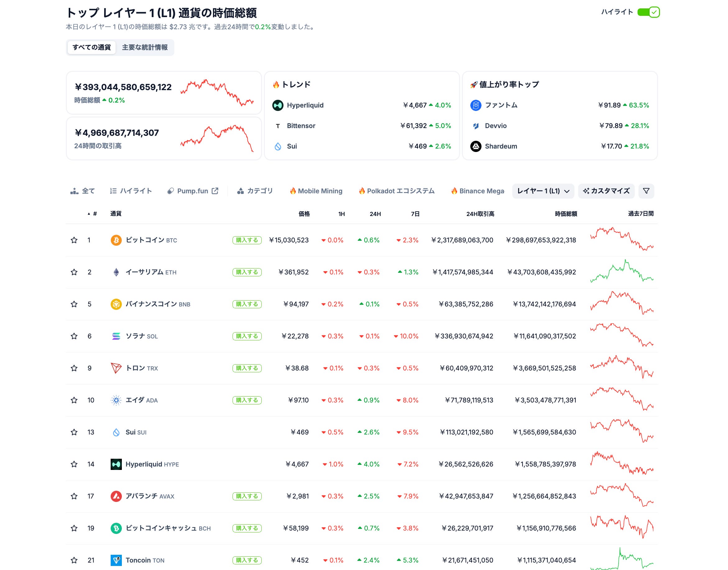The height and width of the screenshot is (570, 728).
Task: Sort by the # rank column header
Action: (94, 214)
